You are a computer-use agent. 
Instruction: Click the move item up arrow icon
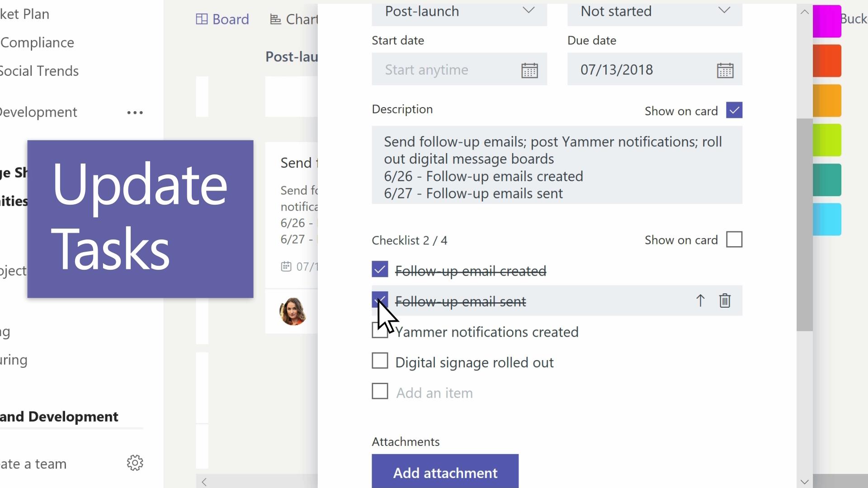click(x=699, y=300)
